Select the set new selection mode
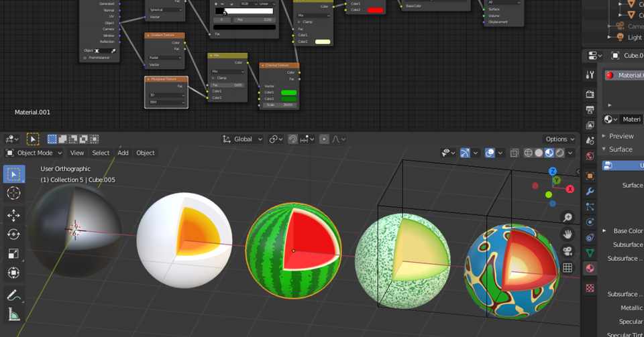Image resolution: width=644 pixels, height=337 pixels. pyautogui.click(x=52, y=139)
